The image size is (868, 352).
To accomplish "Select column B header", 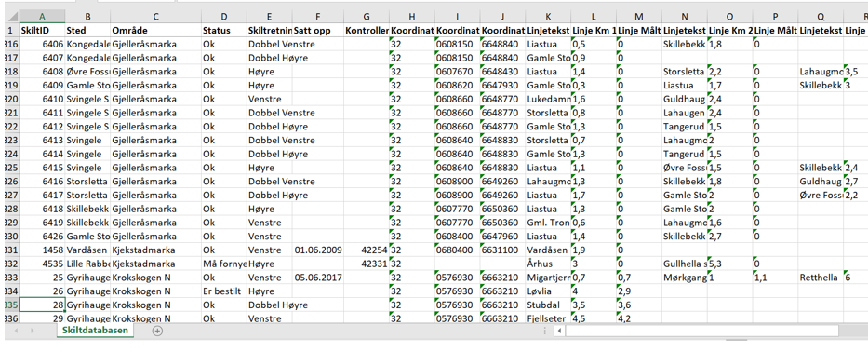I will pyautogui.click(x=87, y=16).
